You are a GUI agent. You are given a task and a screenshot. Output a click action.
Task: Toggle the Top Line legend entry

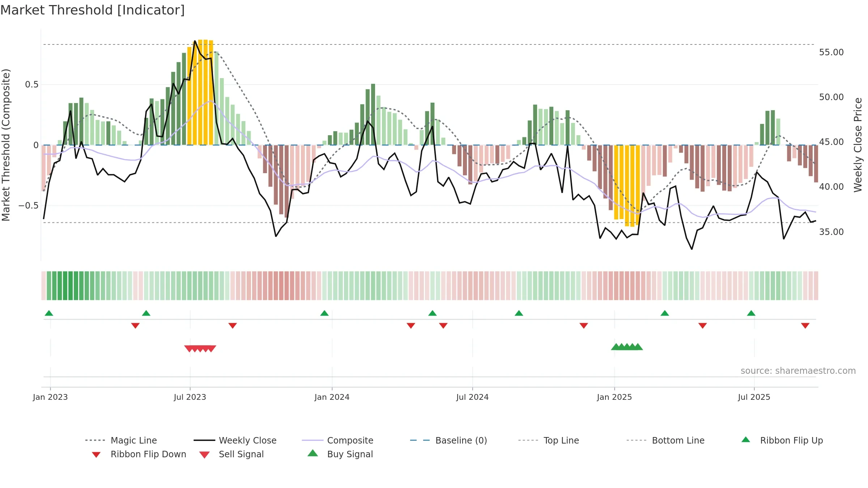click(x=549, y=440)
